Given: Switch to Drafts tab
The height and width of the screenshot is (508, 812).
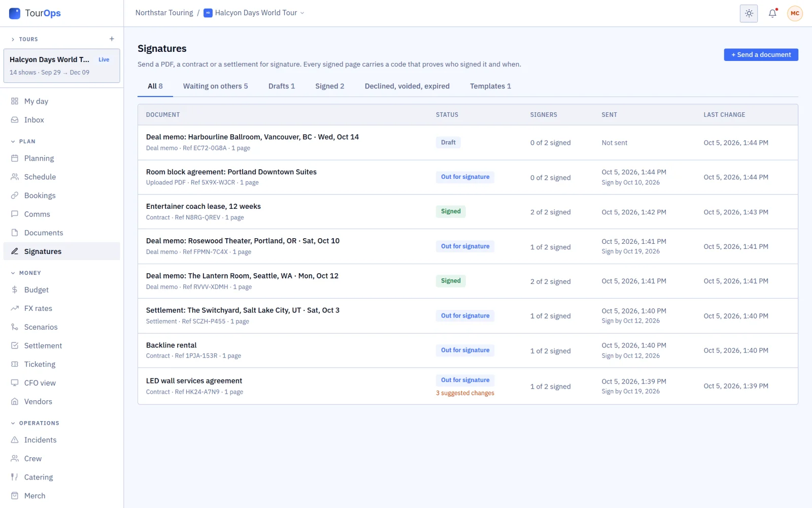Looking at the screenshot, I should tap(282, 86).
